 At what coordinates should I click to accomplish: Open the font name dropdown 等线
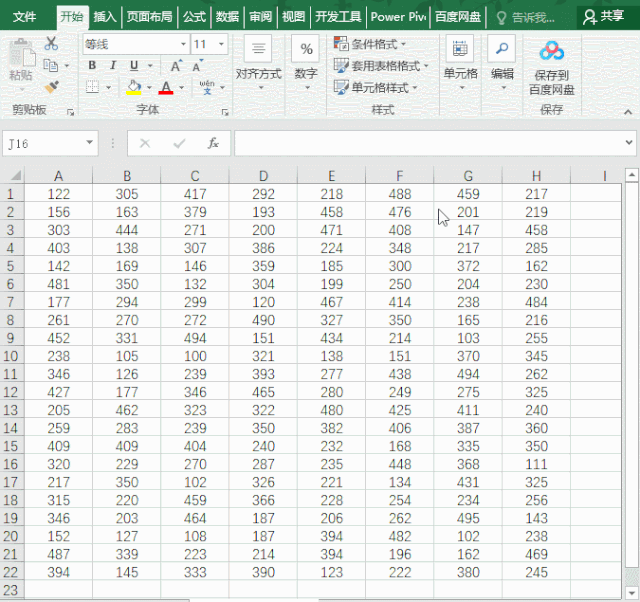pos(183,44)
